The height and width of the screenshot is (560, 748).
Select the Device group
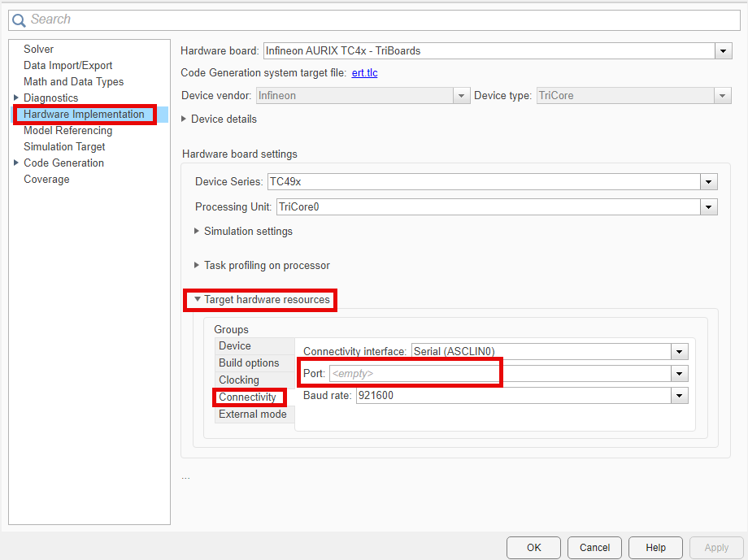[254, 345]
